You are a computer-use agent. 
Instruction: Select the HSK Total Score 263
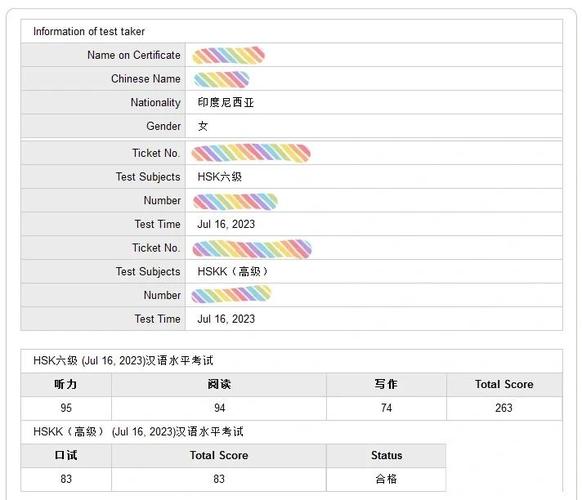504,408
